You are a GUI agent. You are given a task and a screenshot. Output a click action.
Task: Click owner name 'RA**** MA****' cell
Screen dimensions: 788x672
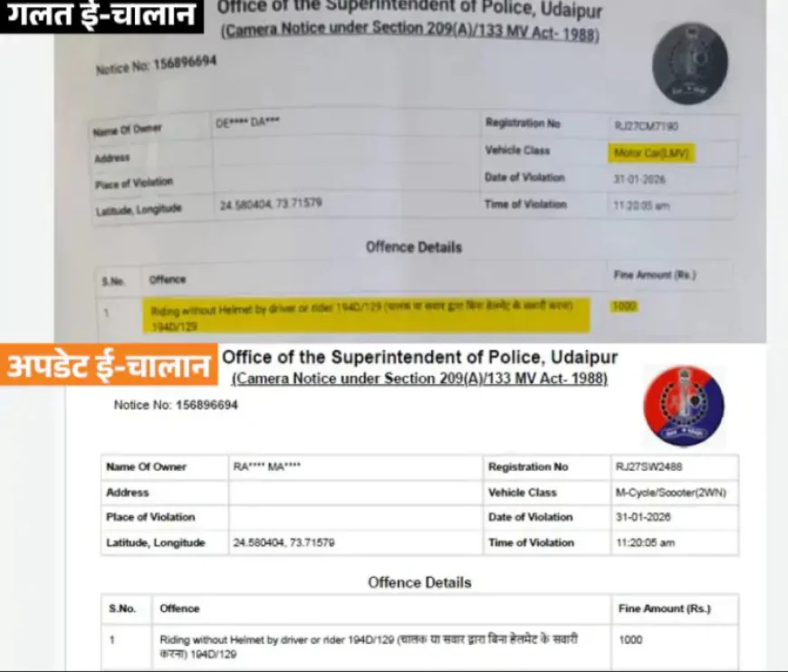[355, 467]
